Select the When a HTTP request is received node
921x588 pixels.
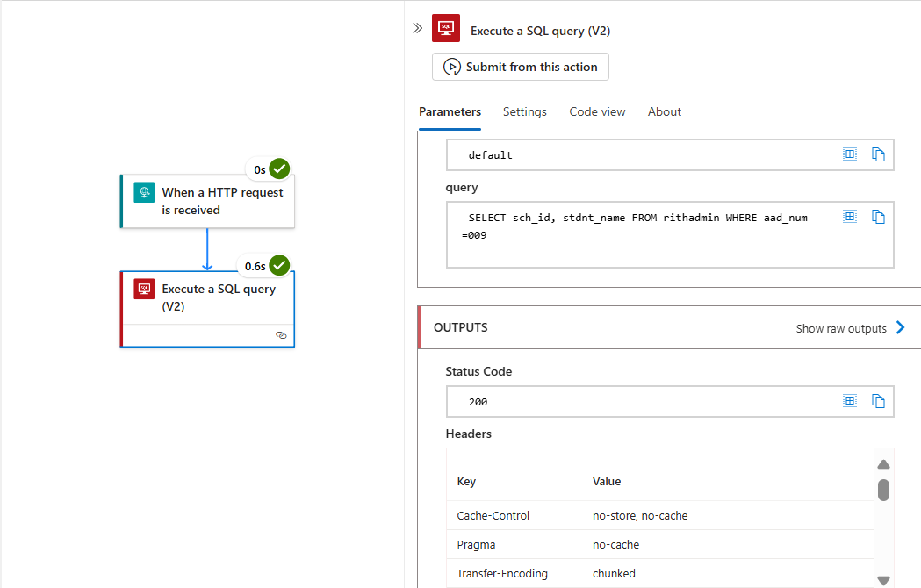207,202
